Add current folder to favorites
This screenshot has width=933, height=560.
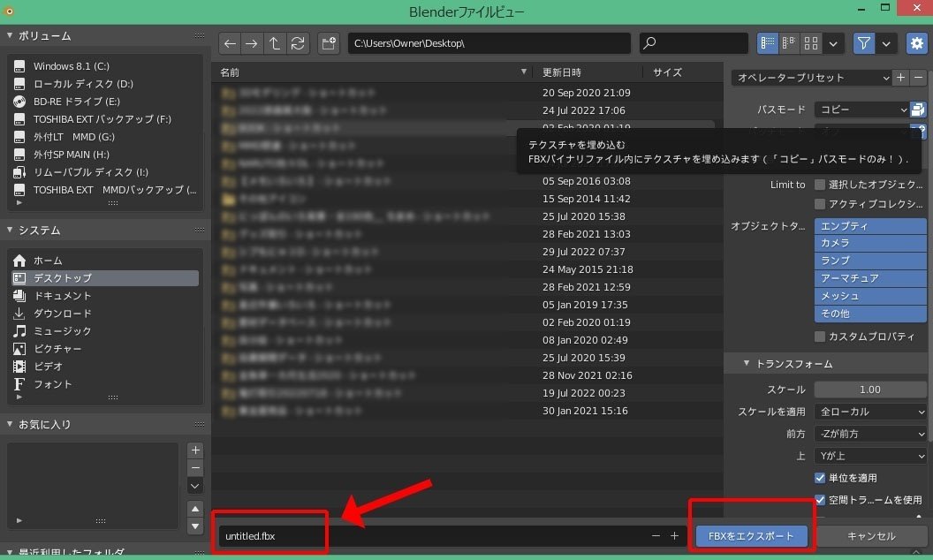[195, 450]
